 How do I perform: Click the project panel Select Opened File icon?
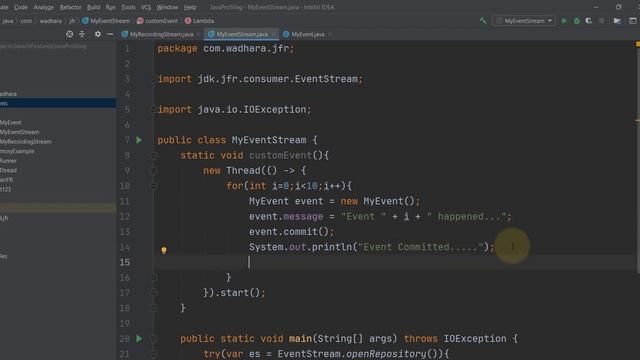pos(70,34)
